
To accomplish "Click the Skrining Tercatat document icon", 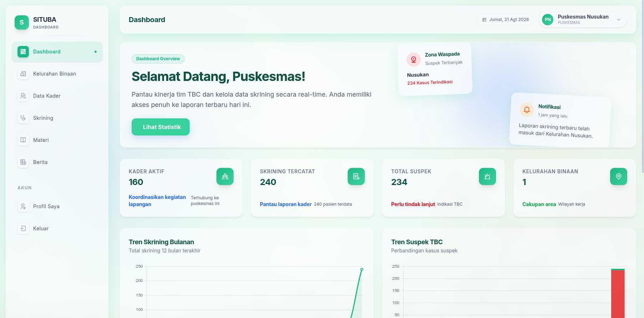I will 356,176.
